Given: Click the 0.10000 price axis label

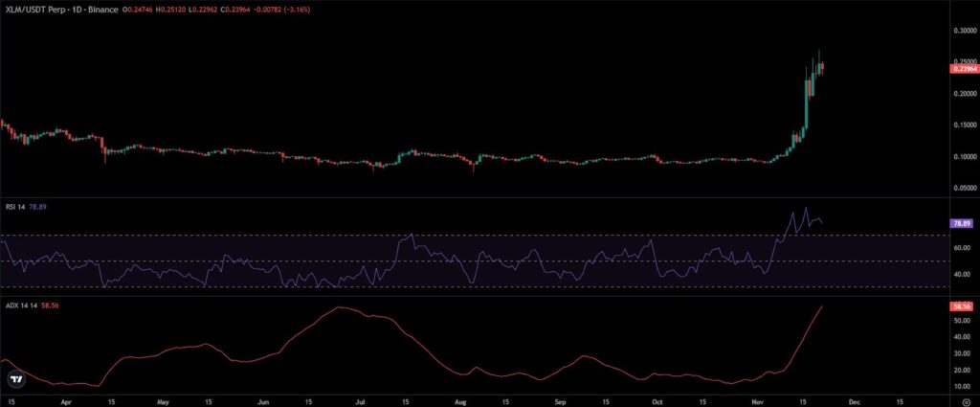Looking at the screenshot, I should coord(963,156).
